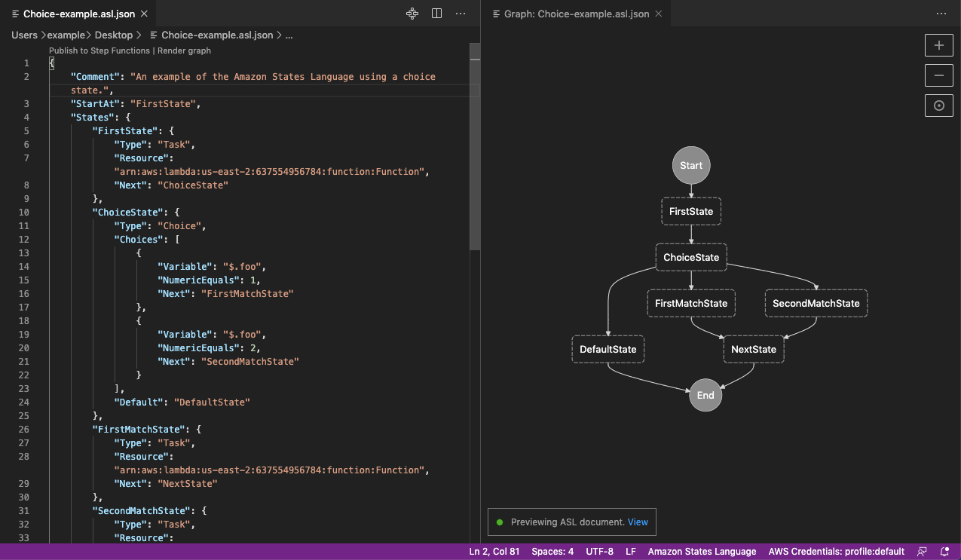Click Publish to Step Functions link
Image resolution: width=961 pixels, height=560 pixels.
tap(100, 50)
